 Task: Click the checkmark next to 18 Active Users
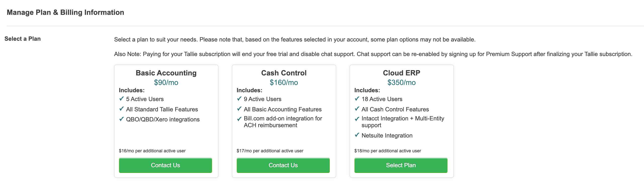pyautogui.click(x=357, y=99)
